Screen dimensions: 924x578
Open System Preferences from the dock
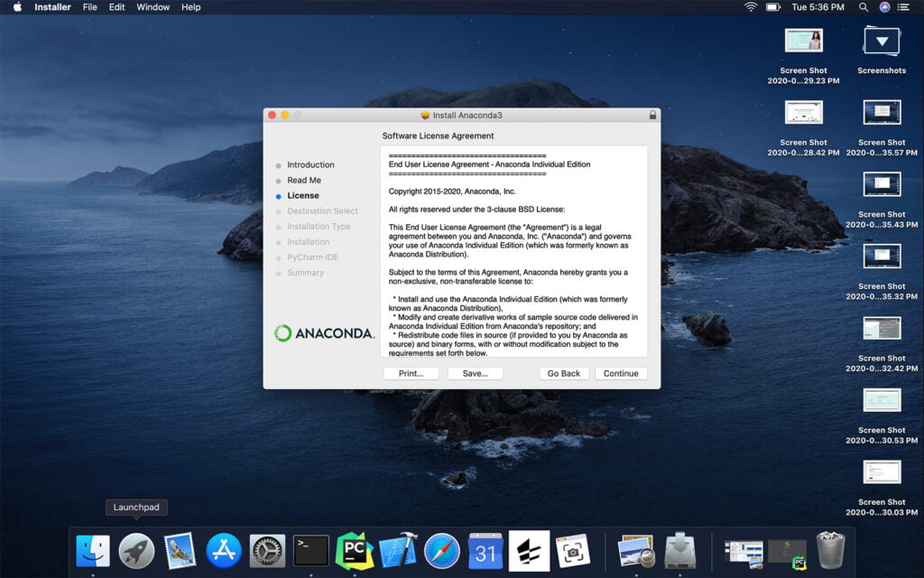click(267, 552)
